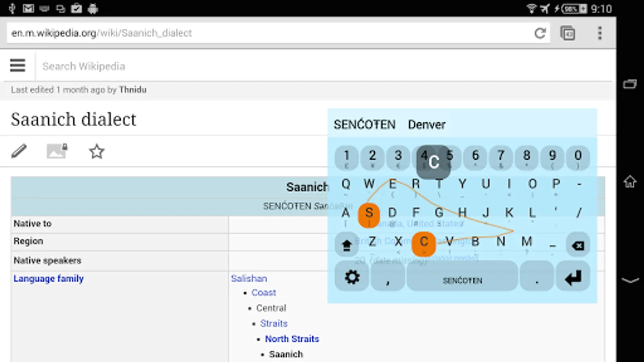The width and height of the screenshot is (644, 362).
Task: Tap the highlighted S key
Action: pyautogui.click(x=369, y=215)
